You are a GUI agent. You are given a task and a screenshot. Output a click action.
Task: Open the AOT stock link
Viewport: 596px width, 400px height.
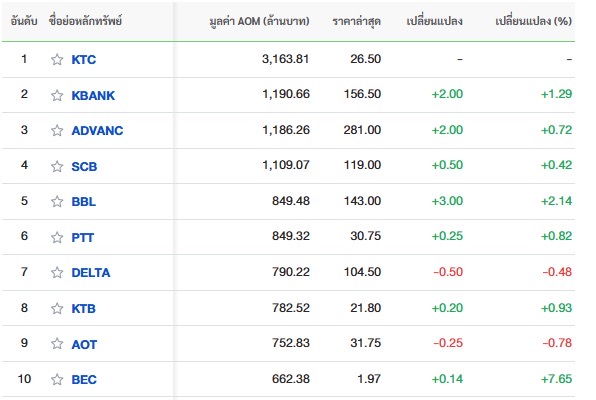(x=84, y=344)
